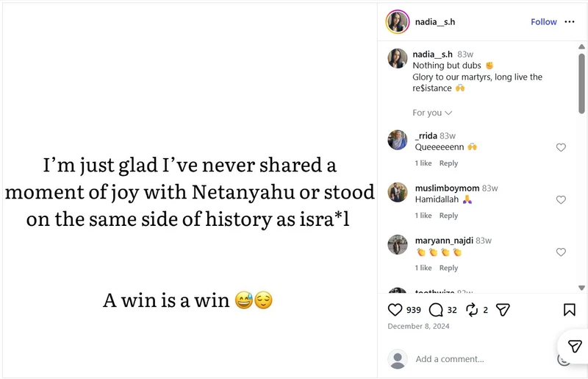Reply to _rrida's comment
Screen dimensions: 588x379
pos(448,163)
